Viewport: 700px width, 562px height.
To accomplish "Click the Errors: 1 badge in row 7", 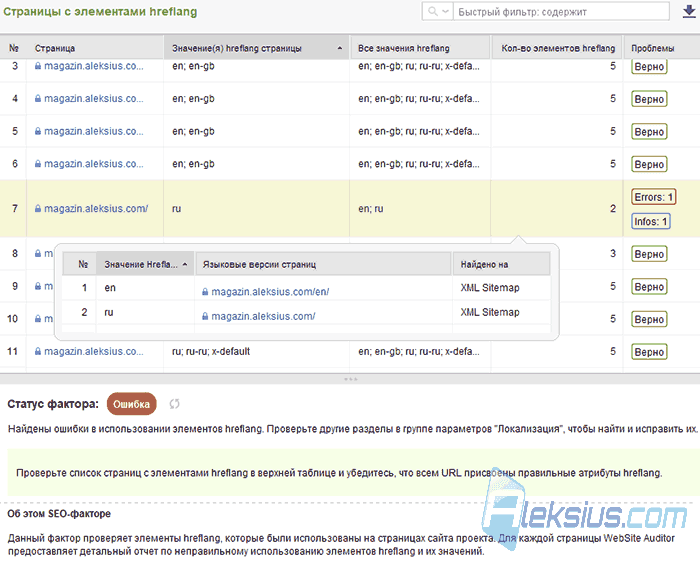I will (x=653, y=197).
